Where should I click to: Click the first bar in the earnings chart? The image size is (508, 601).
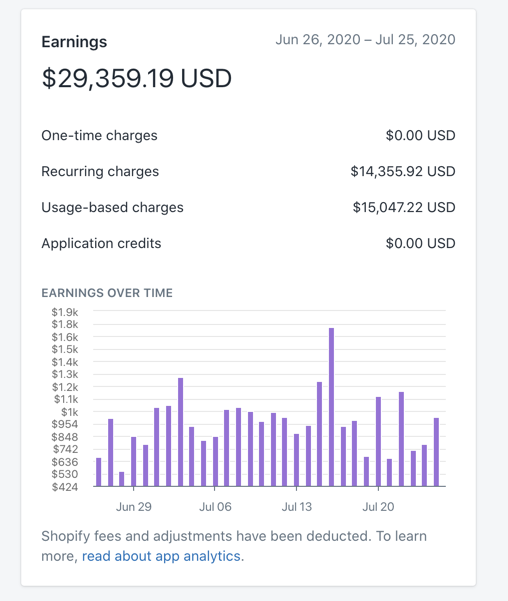(99, 472)
